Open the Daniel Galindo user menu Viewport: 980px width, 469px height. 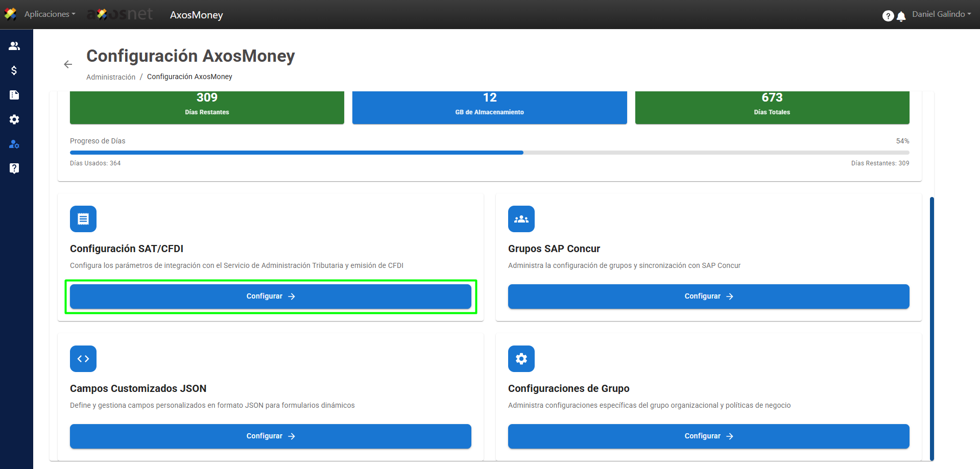(x=941, y=14)
